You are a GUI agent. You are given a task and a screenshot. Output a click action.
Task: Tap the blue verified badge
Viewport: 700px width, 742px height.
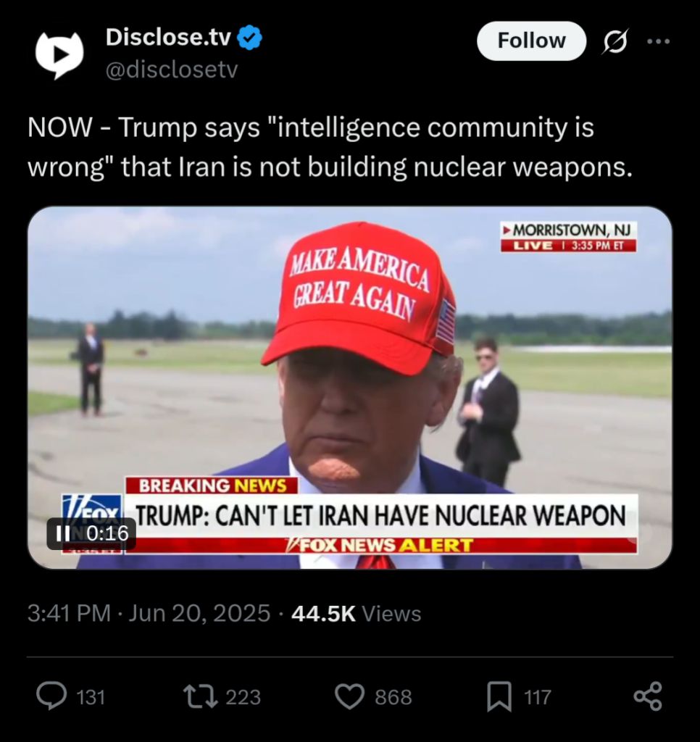[249, 38]
